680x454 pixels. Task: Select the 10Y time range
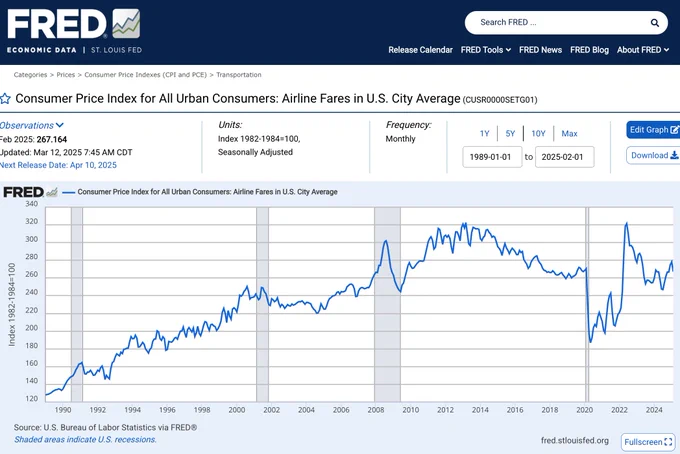click(538, 134)
